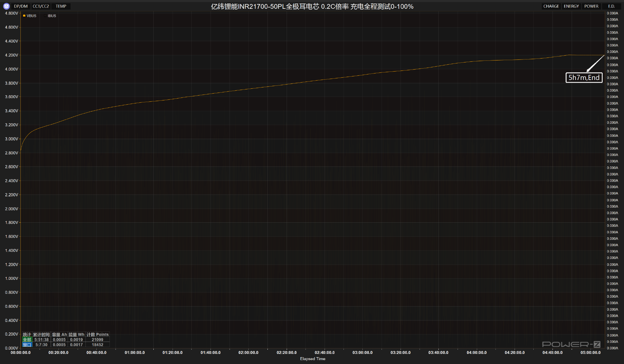Click the 0.000V bottom axis label
Image resolution: width=624 pixels, height=364 pixels.
pos(12,348)
